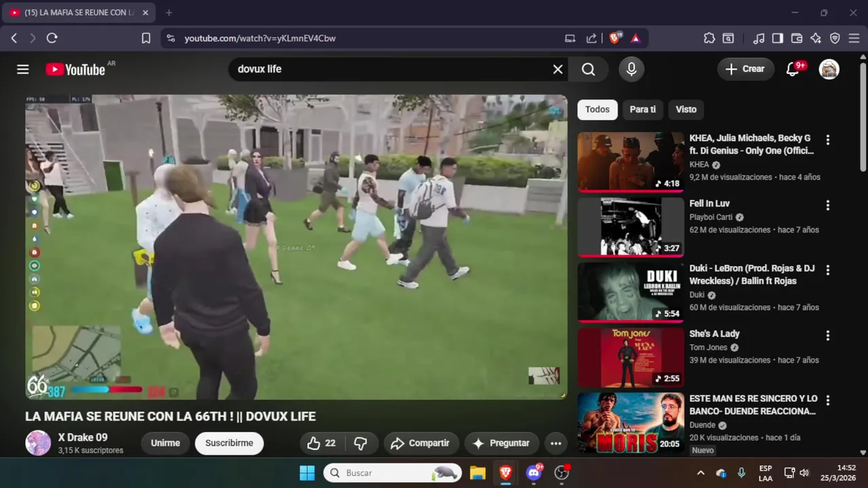Viewport: 868px width, 488px height.
Task: Click the Compartir share button
Action: [x=421, y=443]
